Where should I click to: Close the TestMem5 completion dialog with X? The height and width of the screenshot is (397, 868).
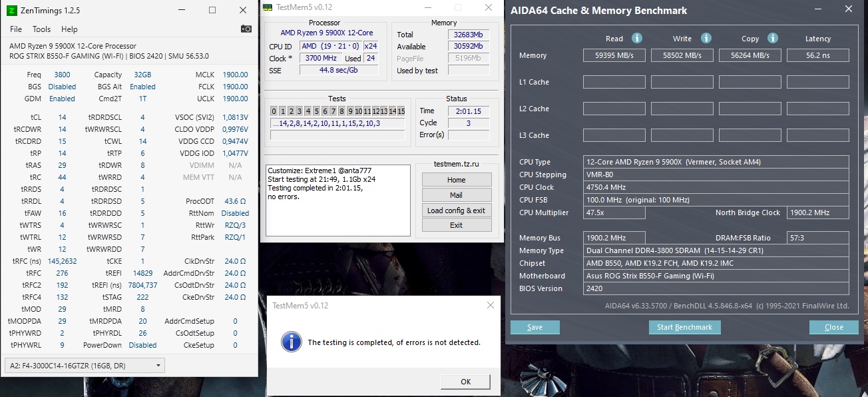[x=491, y=305]
